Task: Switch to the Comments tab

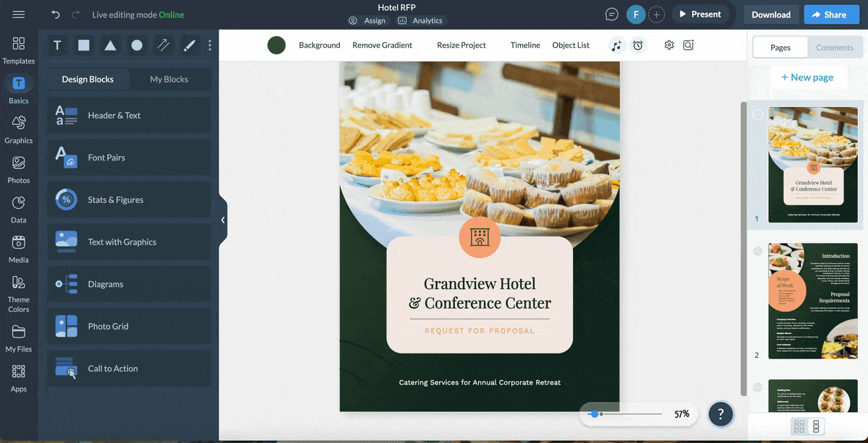Action: tap(835, 48)
